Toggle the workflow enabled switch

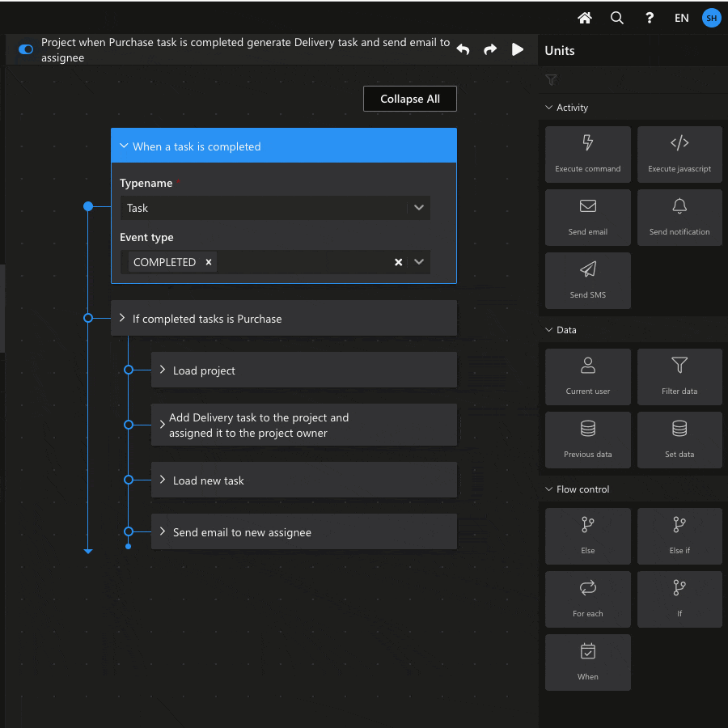[x=26, y=49]
